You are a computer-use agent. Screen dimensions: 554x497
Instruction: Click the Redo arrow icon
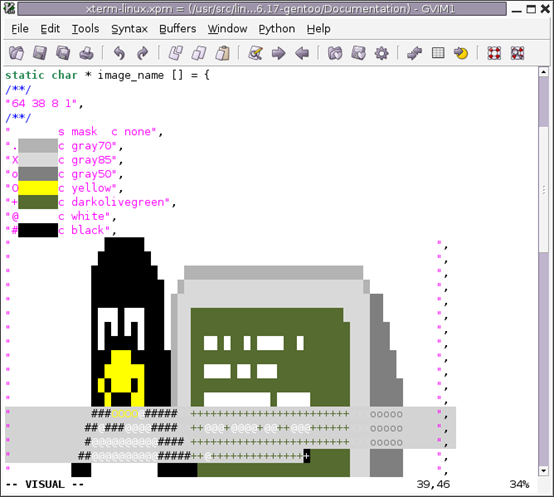(142, 53)
